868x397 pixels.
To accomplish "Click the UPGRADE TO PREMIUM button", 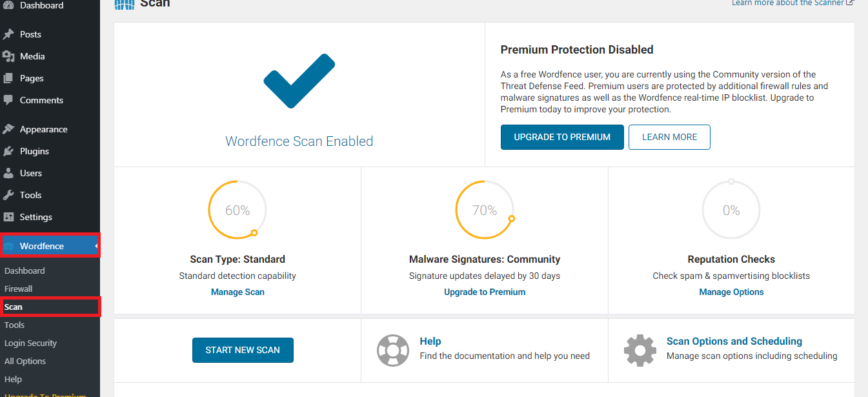I will (562, 137).
